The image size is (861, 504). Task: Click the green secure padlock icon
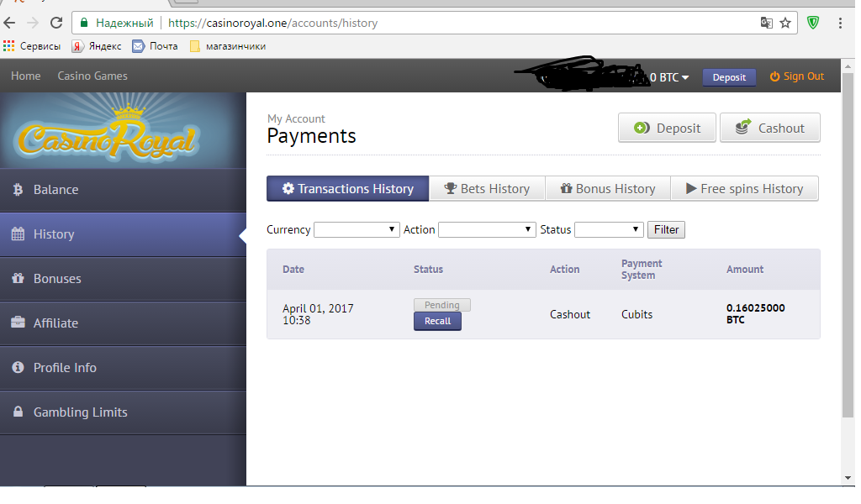tap(83, 23)
